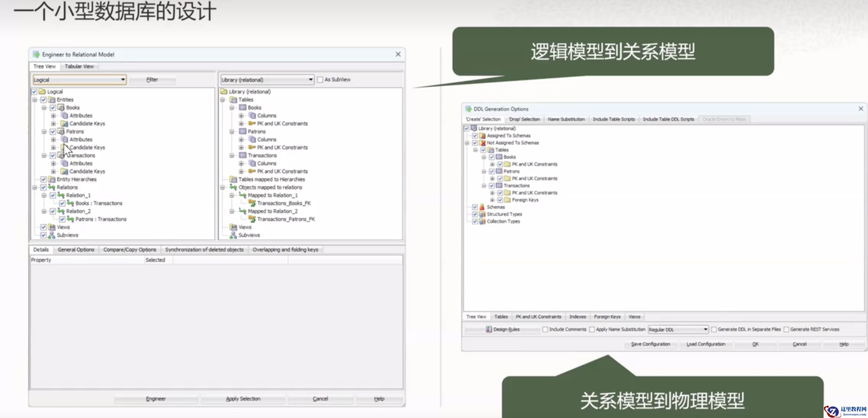Click the Subviews icon in relational tree
868x418 pixels.
(233, 235)
